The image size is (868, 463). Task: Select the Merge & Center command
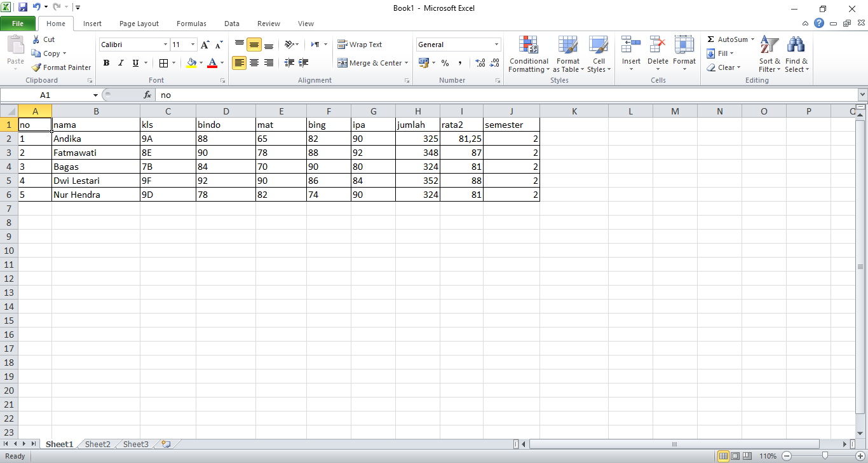pos(369,62)
